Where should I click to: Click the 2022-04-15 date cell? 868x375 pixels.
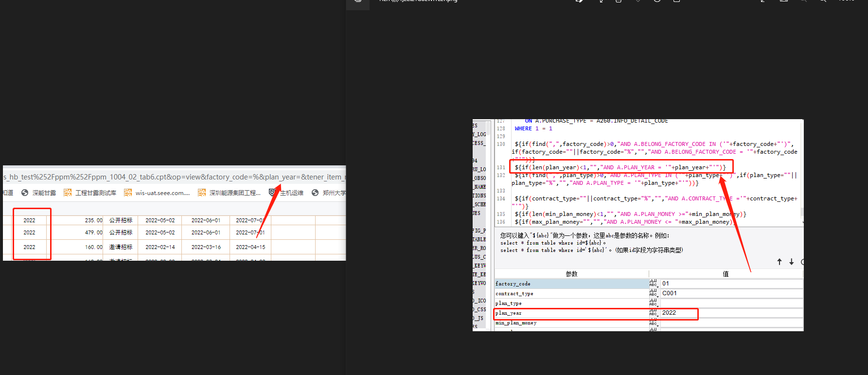click(x=250, y=247)
